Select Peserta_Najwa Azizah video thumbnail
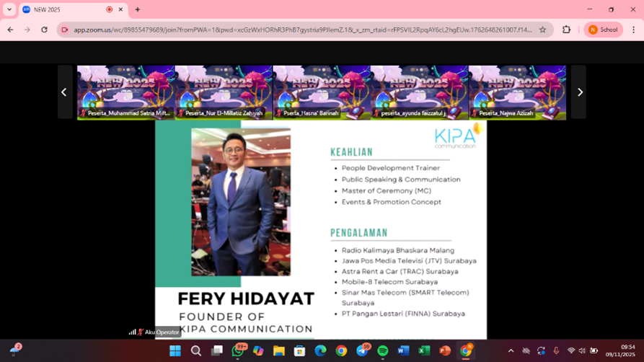644x362 pixels. [x=517, y=92]
